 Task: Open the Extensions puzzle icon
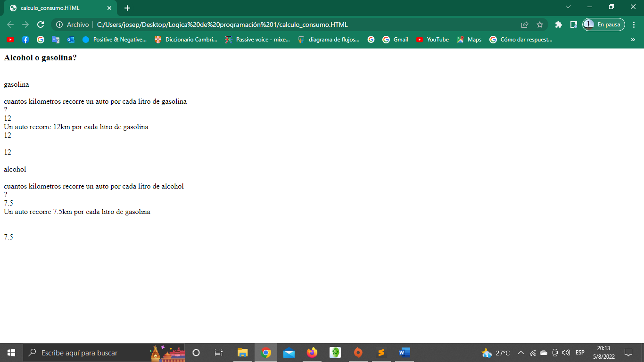559,25
